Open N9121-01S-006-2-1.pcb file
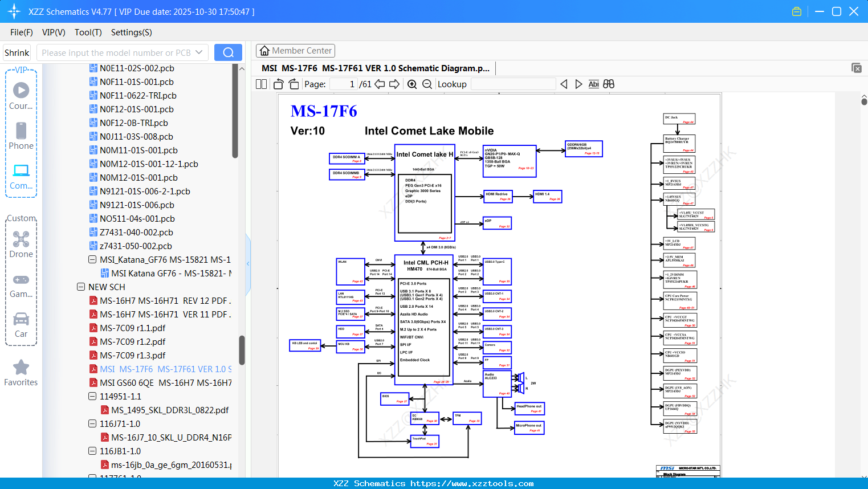Screen dimensions: 868x489 coord(145,191)
